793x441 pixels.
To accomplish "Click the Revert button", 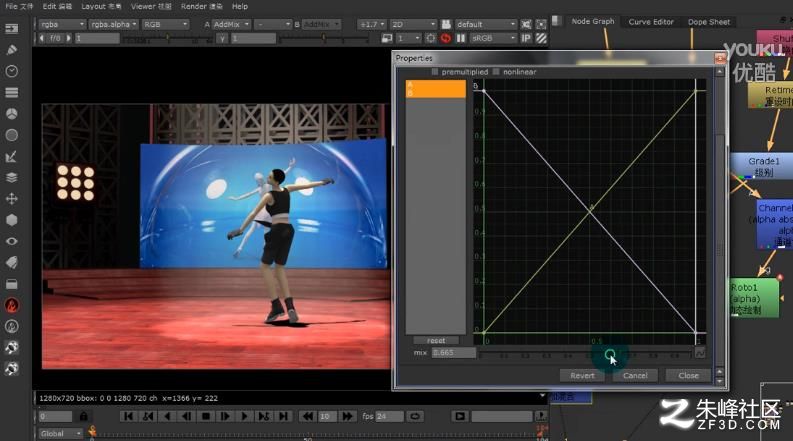I will click(582, 376).
